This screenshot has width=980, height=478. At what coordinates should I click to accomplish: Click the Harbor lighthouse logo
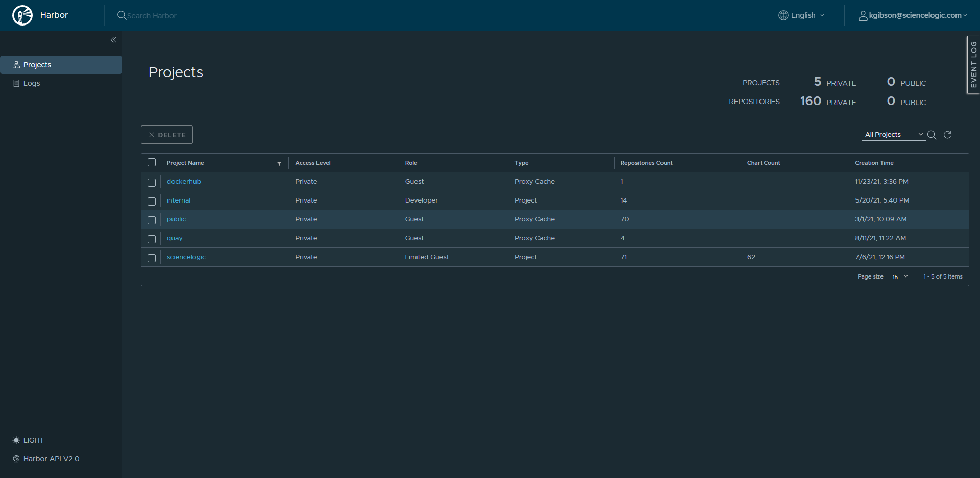[x=22, y=15]
